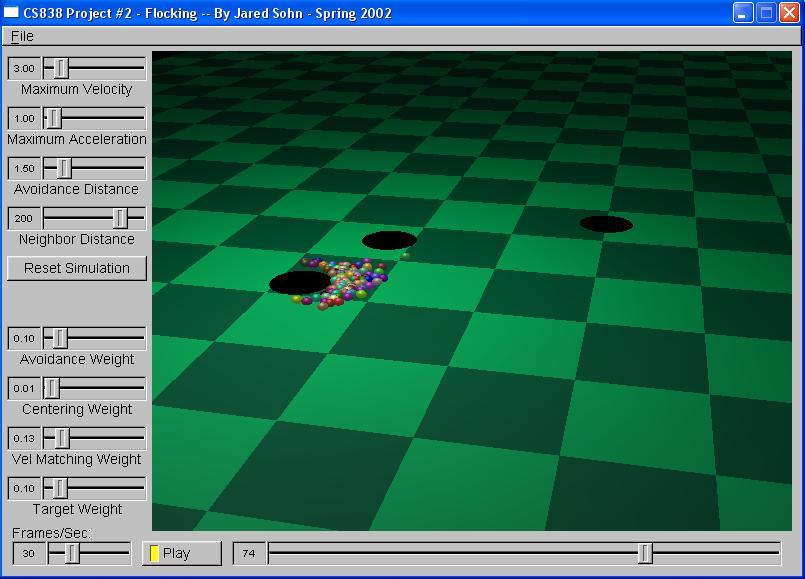Open the File menu

pyautogui.click(x=22, y=36)
